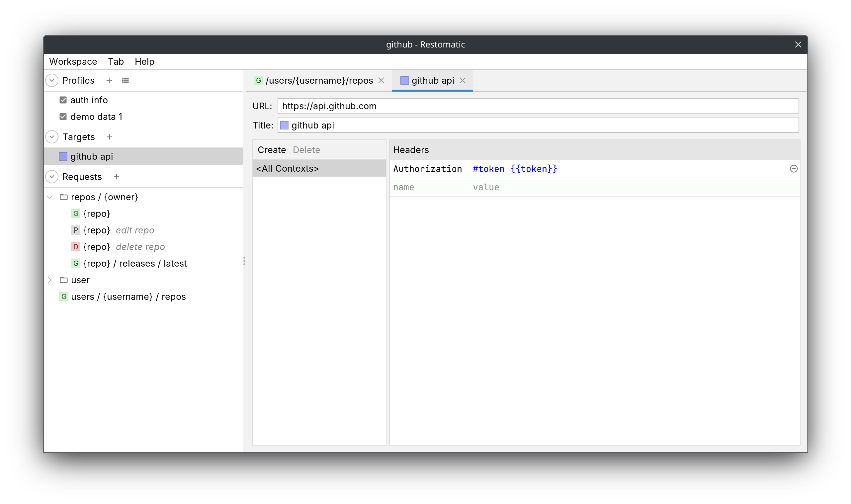Screen dimensions: 851x504
Task: Expand the user folder
Action: (x=50, y=280)
